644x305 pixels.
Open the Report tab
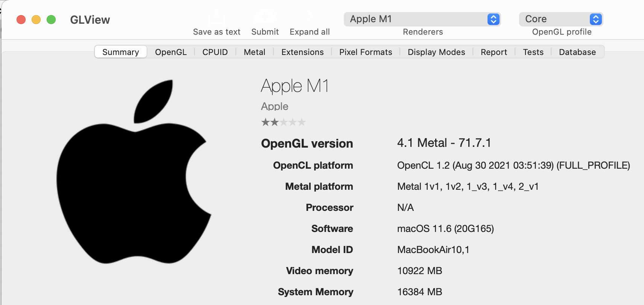(x=493, y=52)
